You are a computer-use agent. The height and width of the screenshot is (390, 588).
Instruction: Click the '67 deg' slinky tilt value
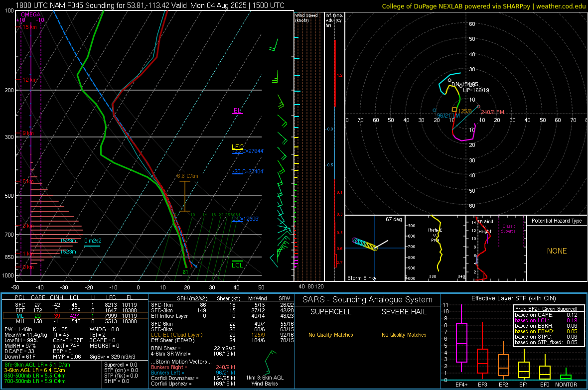[394, 219]
